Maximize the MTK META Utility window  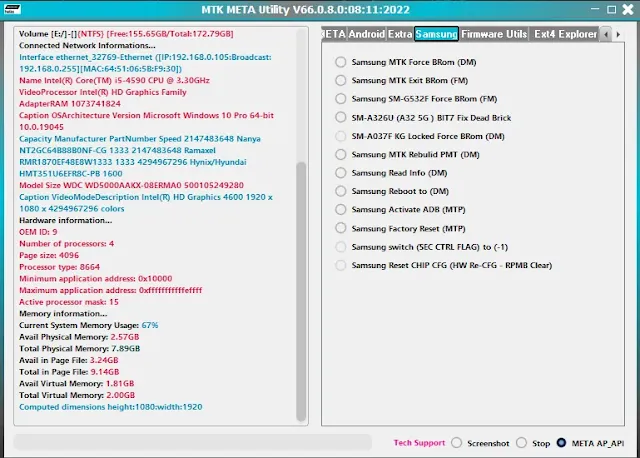611,9
